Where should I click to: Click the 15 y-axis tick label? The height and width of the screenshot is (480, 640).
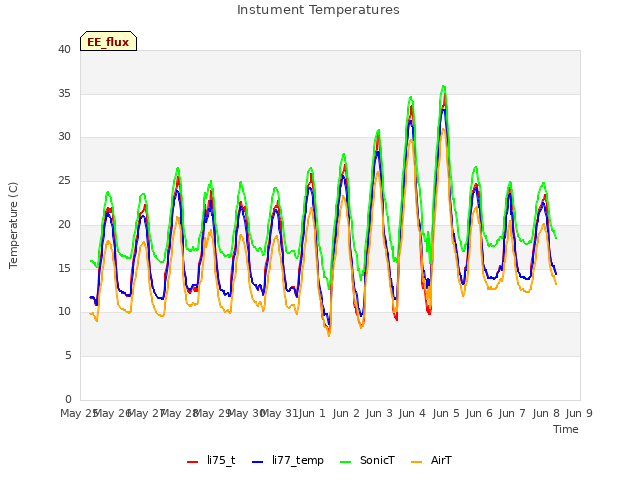pos(64,268)
